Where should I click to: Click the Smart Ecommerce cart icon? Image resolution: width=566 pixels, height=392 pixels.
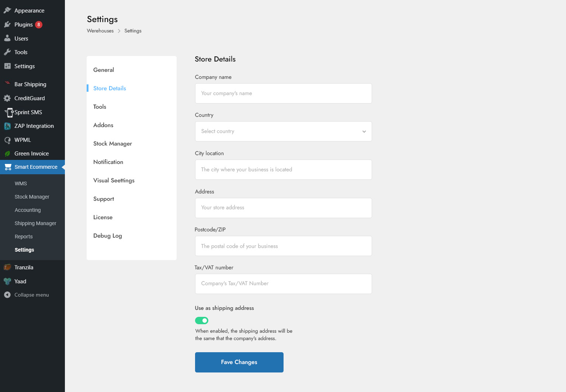(x=8, y=167)
